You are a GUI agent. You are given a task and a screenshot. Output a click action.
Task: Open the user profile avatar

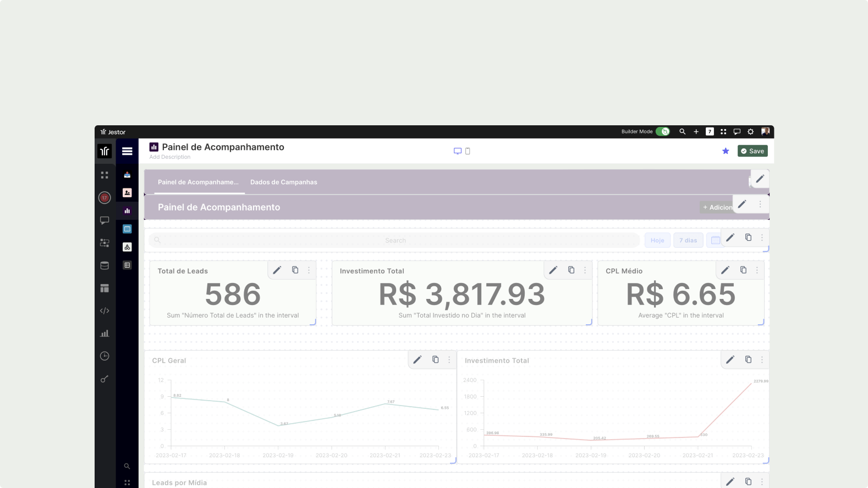765,131
